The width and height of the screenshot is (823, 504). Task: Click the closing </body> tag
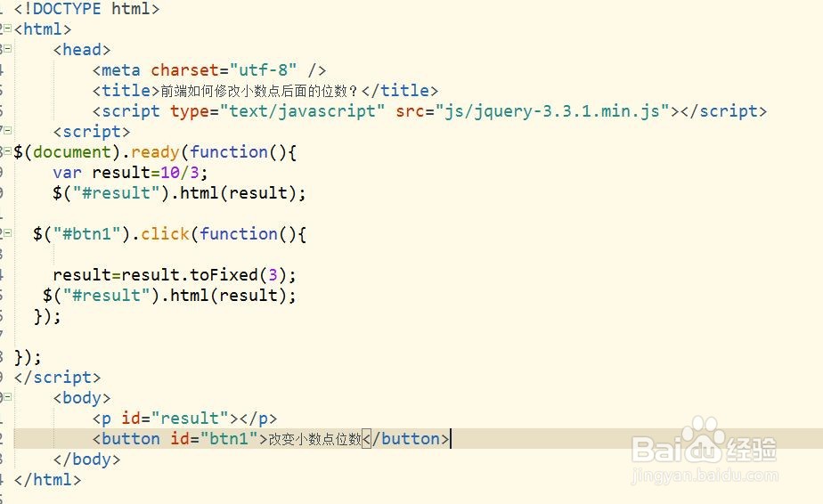(x=86, y=459)
